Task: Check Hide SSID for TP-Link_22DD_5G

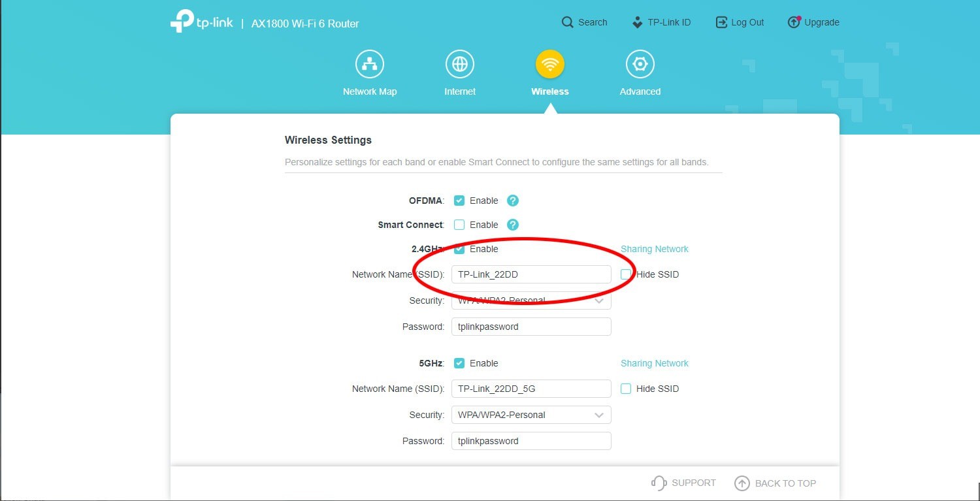Action: tap(626, 389)
